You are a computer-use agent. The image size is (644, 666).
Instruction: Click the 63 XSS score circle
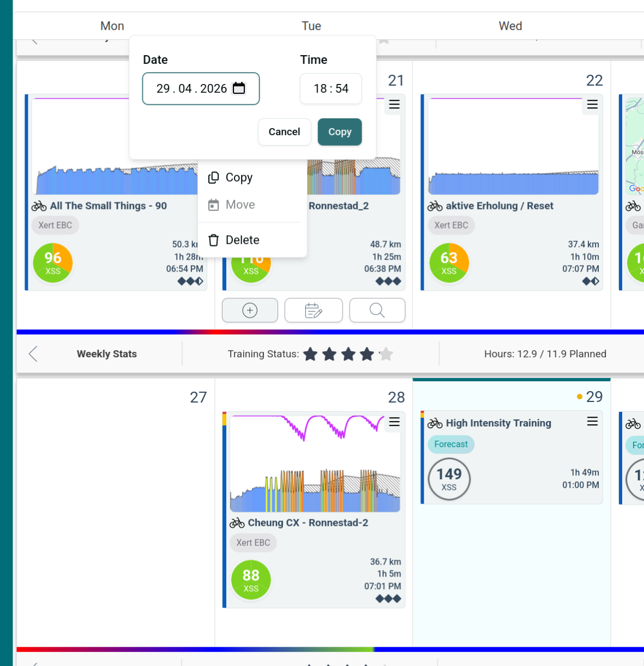(x=449, y=262)
